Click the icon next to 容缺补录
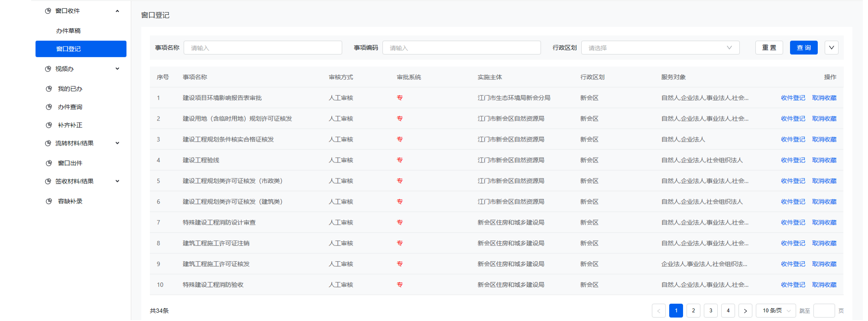868x321 pixels. click(49, 201)
